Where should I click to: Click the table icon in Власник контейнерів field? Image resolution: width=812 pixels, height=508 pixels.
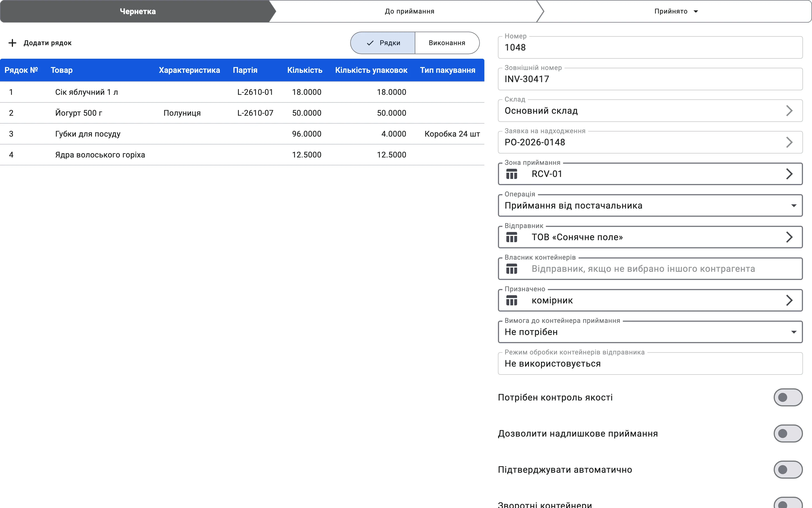(x=511, y=269)
